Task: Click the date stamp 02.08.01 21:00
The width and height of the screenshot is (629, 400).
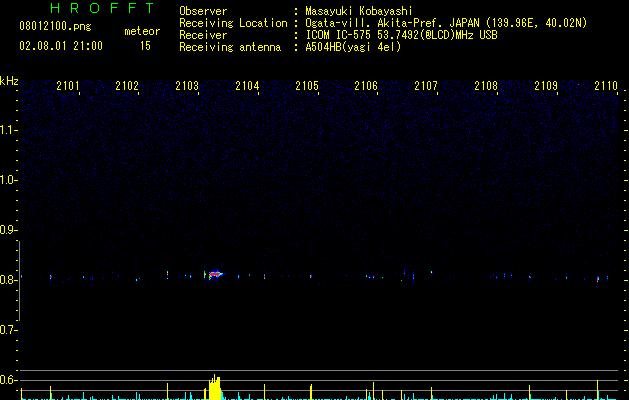Action: click(61, 46)
